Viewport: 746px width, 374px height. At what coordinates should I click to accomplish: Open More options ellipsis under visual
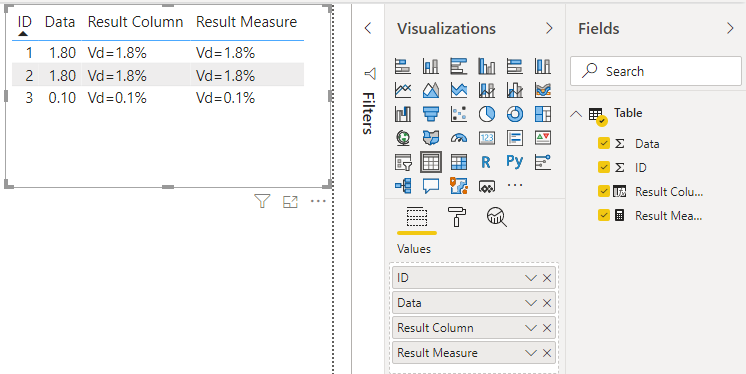318,201
